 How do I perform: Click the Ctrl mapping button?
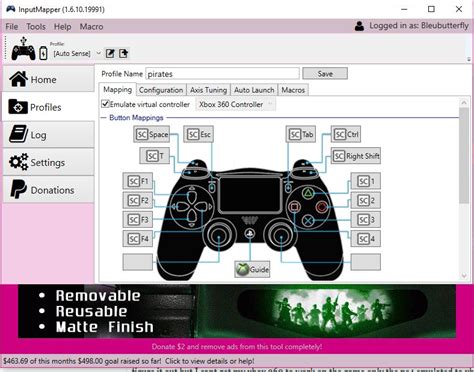(346, 134)
